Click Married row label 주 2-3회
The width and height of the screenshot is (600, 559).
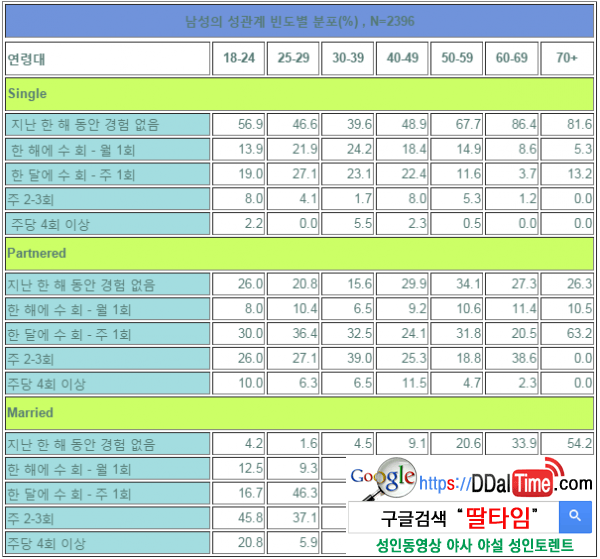[108, 518]
